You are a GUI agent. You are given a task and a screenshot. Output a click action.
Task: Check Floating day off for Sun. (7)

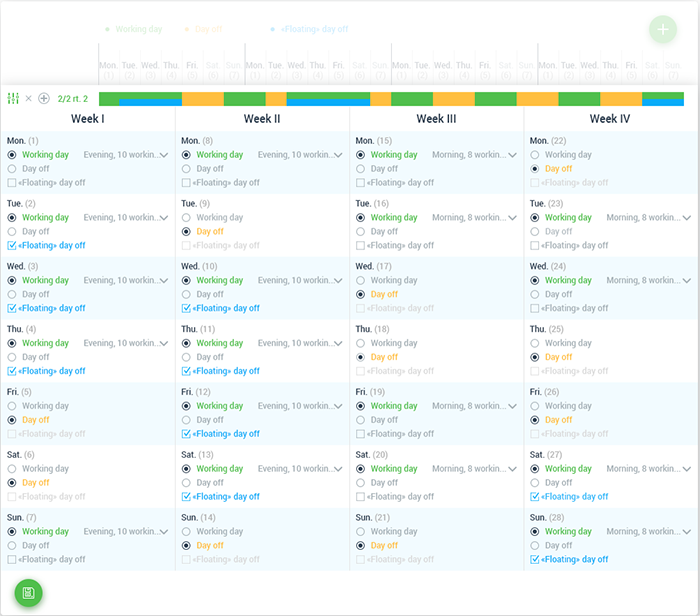point(12,559)
